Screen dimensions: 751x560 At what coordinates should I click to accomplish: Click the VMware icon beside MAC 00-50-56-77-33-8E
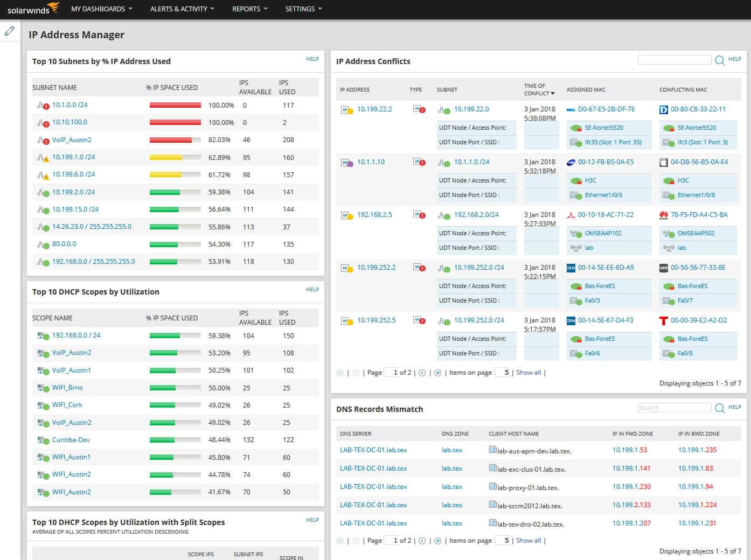664,267
